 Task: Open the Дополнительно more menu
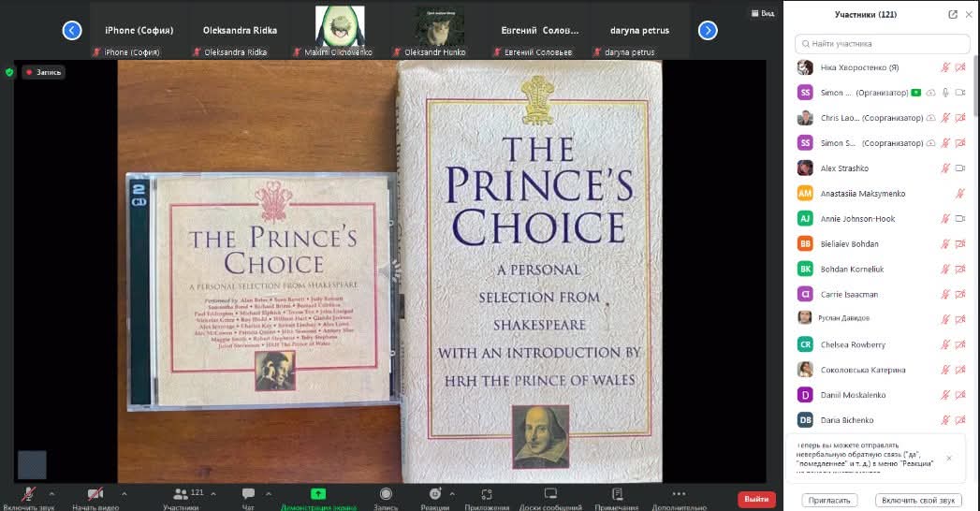point(678,494)
